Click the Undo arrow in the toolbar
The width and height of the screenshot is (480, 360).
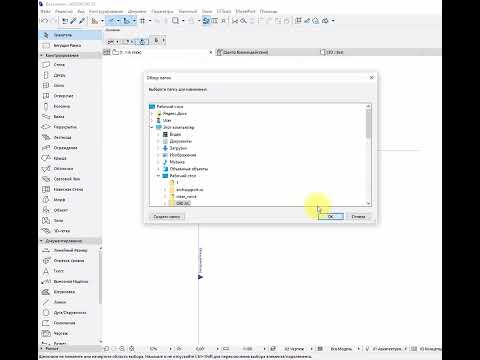[x=44, y=21]
